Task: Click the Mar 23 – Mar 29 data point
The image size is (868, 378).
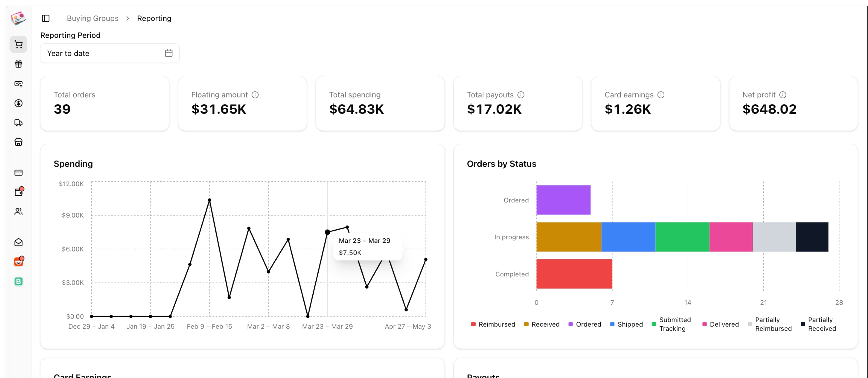Action: (x=328, y=232)
